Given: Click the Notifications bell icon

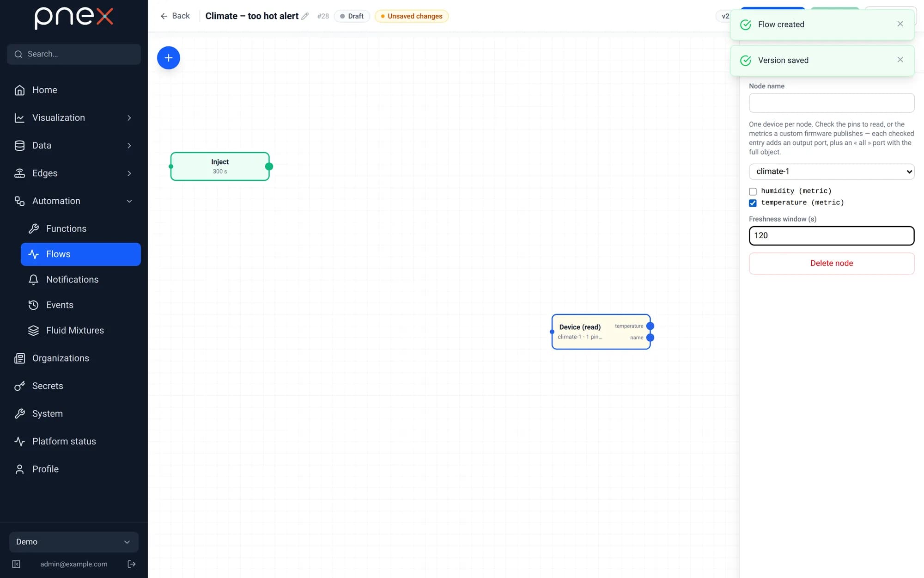Looking at the screenshot, I should coord(33,280).
